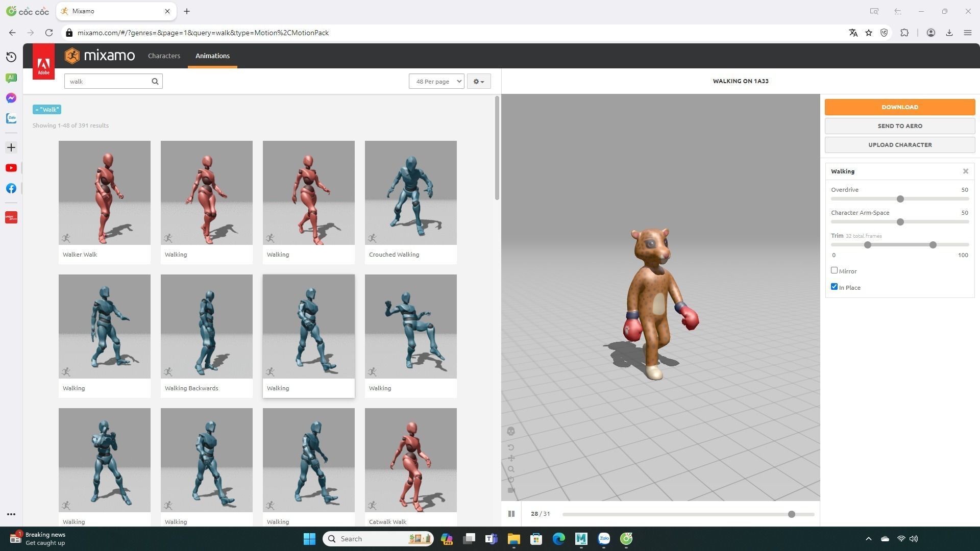Open File Explorer from the taskbar
This screenshot has width=980, height=551.
[513, 539]
